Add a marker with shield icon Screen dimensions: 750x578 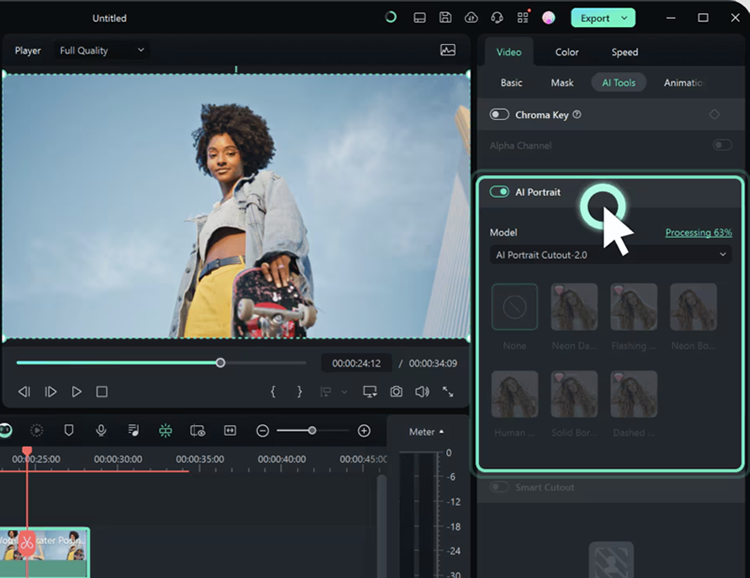click(x=69, y=431)
